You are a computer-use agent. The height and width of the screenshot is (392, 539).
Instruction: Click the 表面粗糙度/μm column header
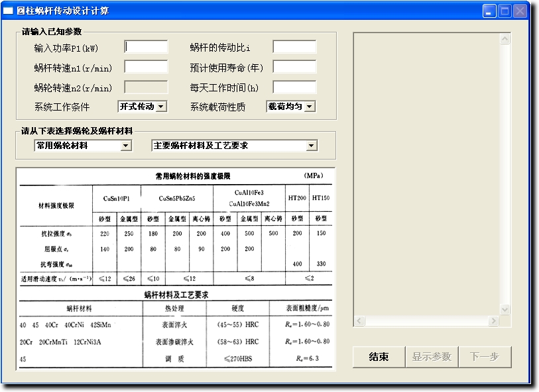click(308, 309)
